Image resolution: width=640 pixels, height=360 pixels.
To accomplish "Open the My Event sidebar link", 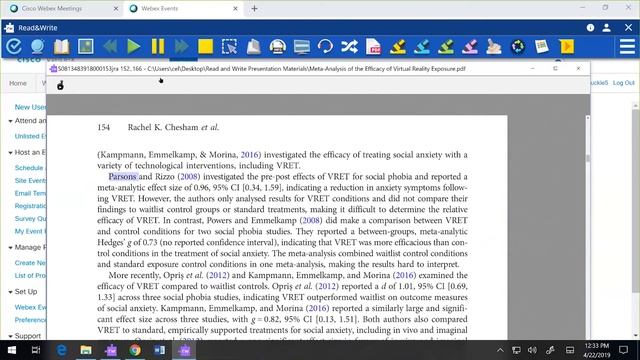I will point(30,231).
